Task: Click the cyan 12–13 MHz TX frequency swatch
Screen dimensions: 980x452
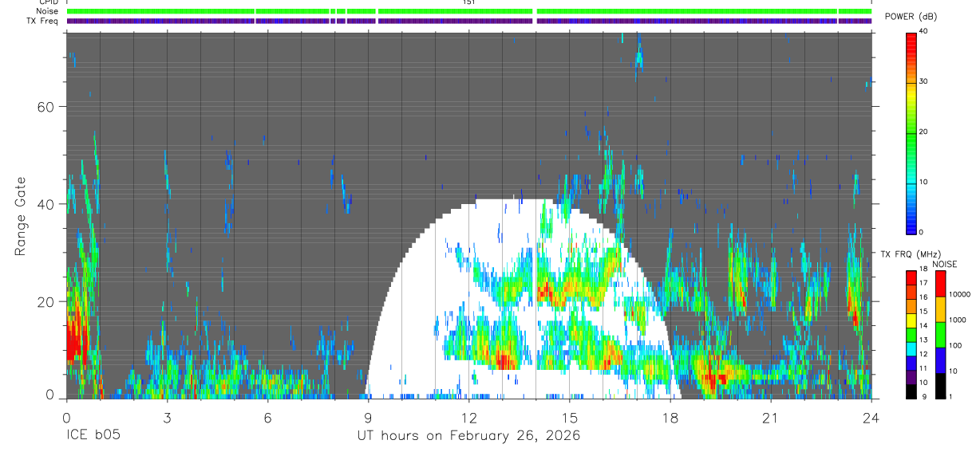Action: click(x=911, y=349)
